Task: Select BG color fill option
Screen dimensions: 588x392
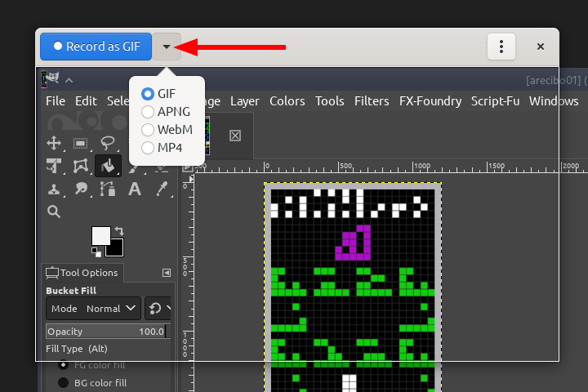Action: pyautogui.click(x=92, y=383)
